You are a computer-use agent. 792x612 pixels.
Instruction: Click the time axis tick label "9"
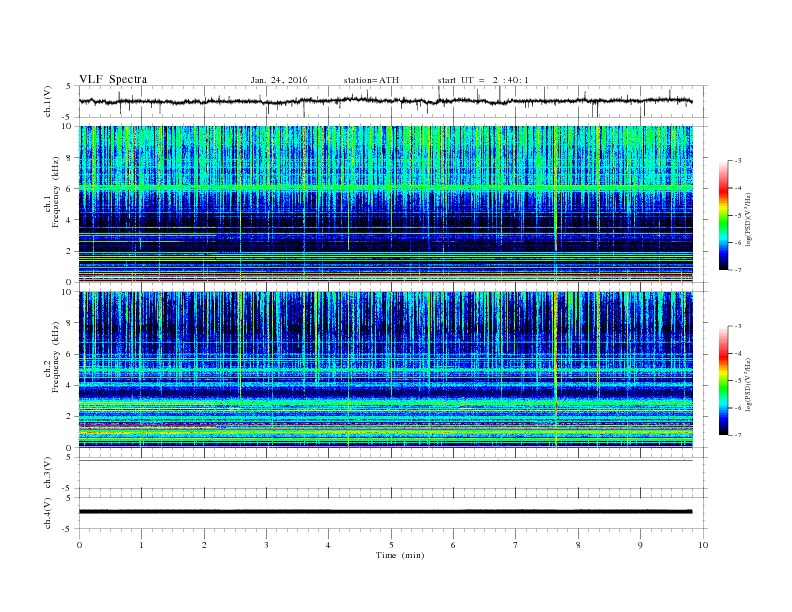(x=640, y=545)
